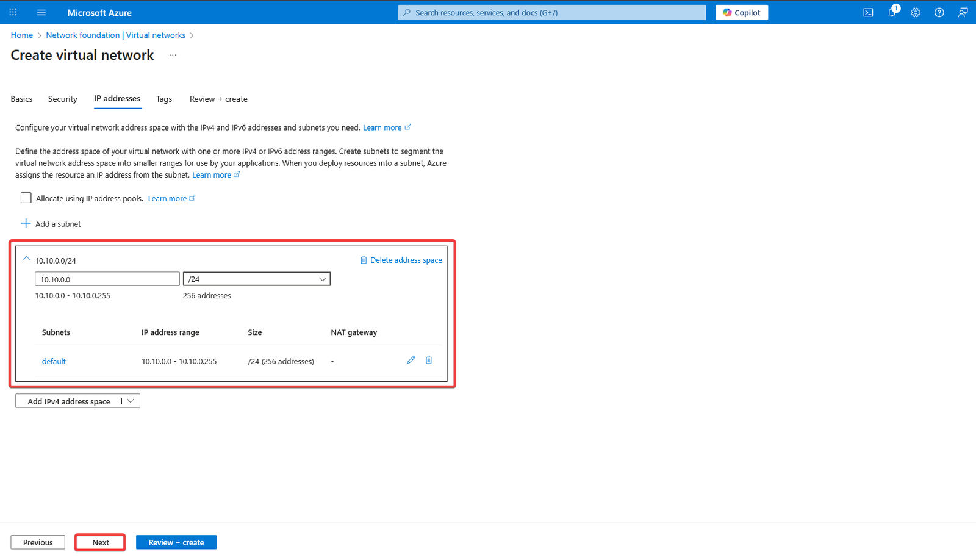Switch to the Security tab
The height and width of the screenshot is (560, 976).
click(x=63, y=99)
